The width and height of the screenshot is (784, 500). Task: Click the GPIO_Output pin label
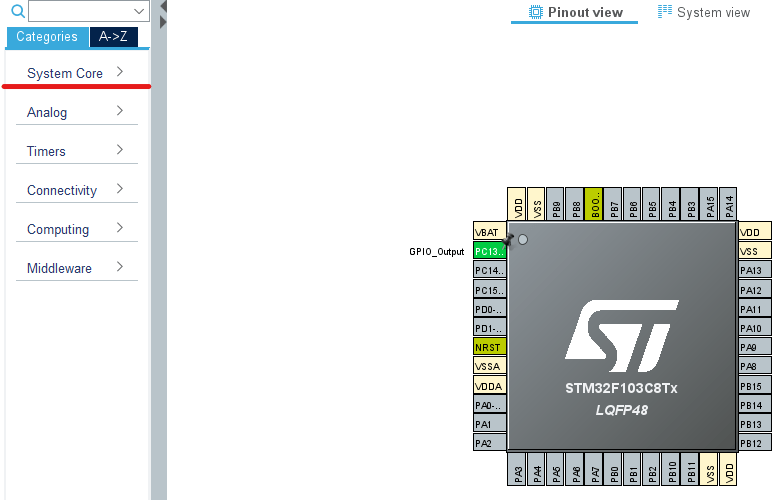[436, 252]
